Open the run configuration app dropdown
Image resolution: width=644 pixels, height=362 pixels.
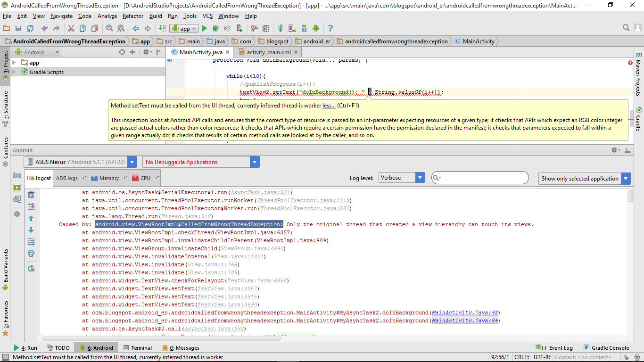pos(184,28)
